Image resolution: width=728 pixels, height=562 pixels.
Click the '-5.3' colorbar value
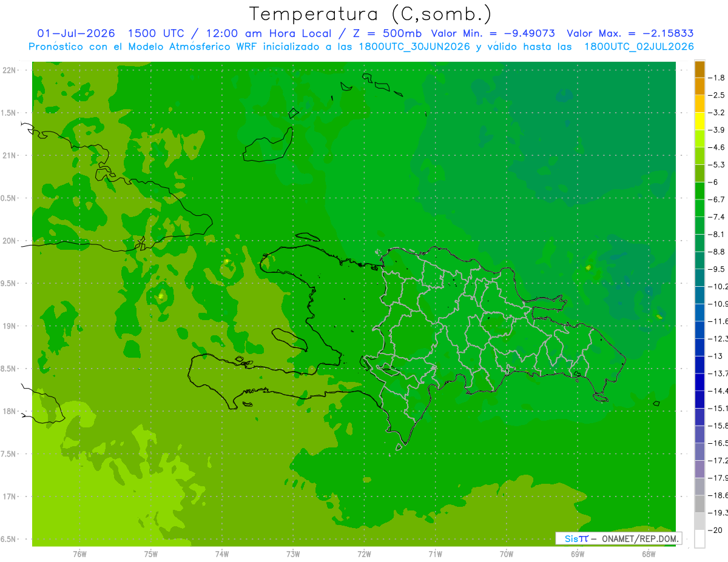(716, 164)
